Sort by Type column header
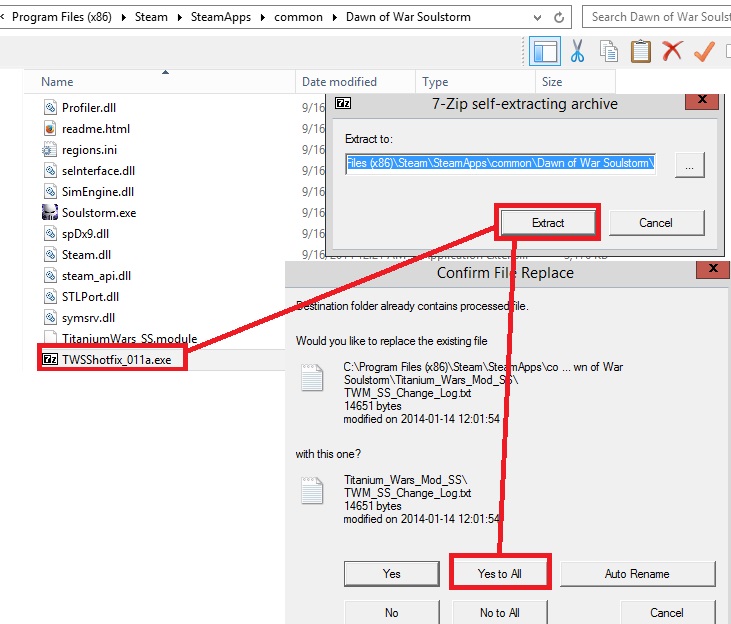The width and height of the screenshot is (731, 624). (475, 82)
